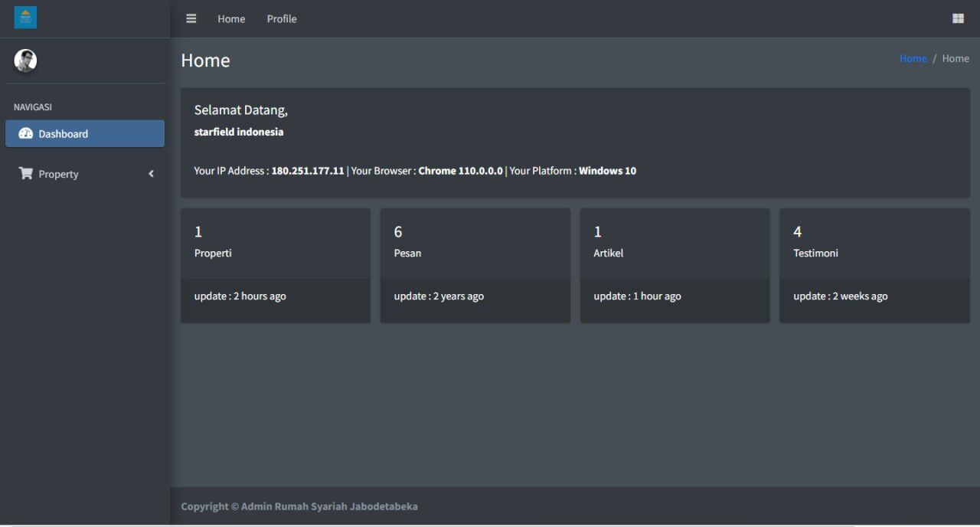Select the Dashboard label in the sidebar
Image resolution: width=980 pixels, height=527 pixels.
coord(64,133)
